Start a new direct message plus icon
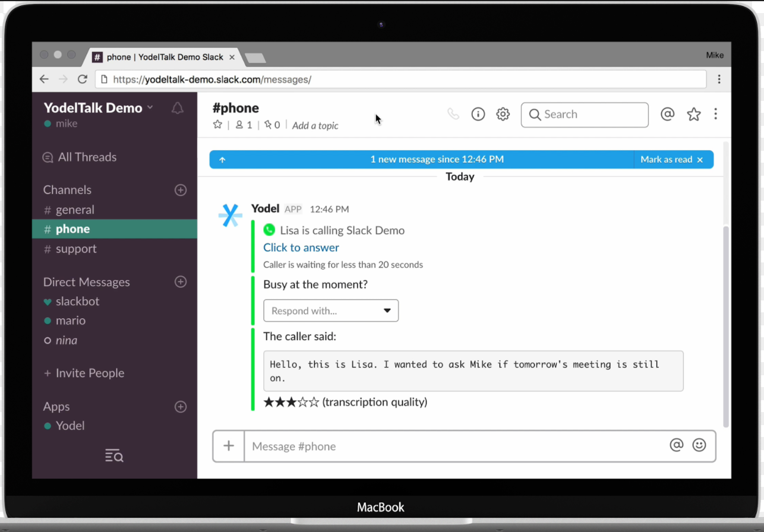 [181, 282]
